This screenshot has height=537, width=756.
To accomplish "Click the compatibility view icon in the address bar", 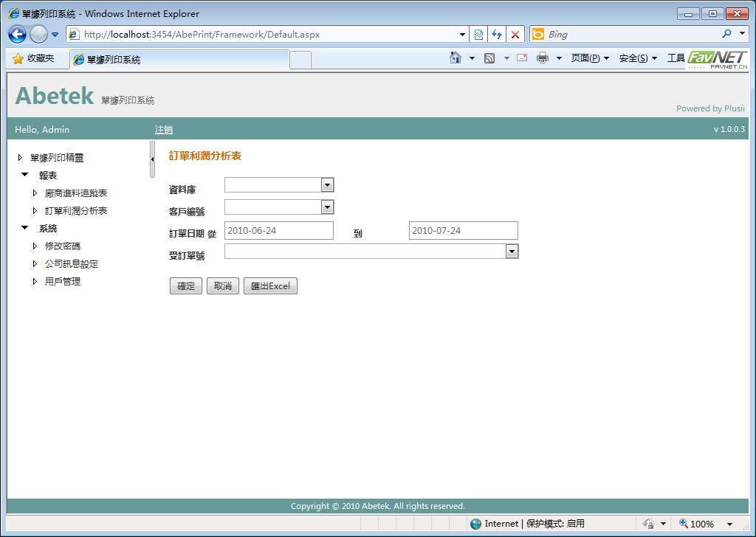I will (x=478, y=34).
